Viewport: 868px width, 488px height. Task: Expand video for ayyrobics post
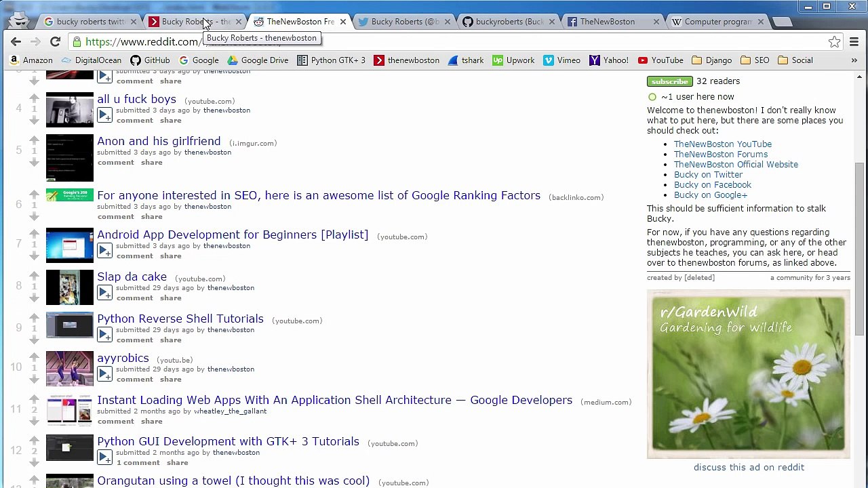tap(104, 374)
